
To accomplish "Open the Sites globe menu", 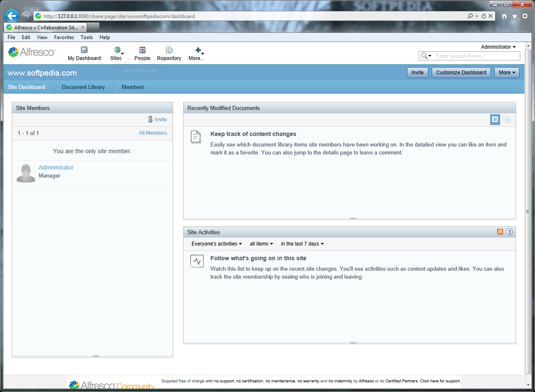I will point(117,54).
